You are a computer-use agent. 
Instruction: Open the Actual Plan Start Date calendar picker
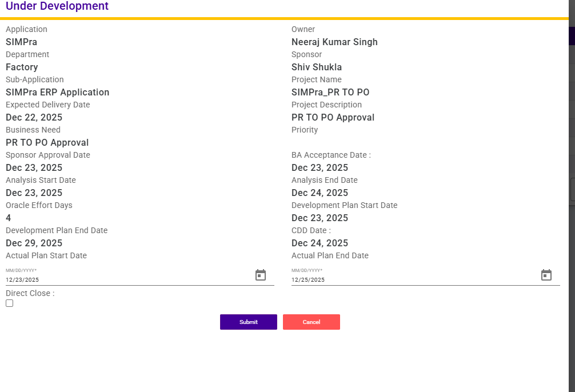tap(261, 275)
